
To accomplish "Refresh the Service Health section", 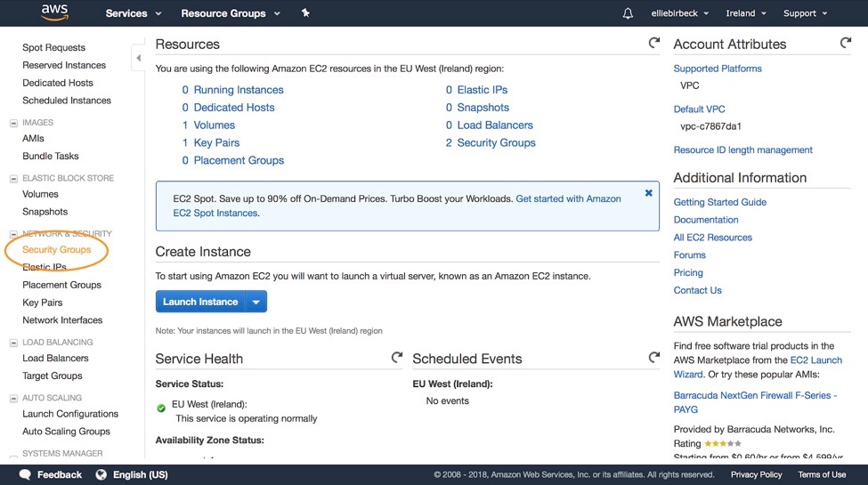I will [396, 357].
